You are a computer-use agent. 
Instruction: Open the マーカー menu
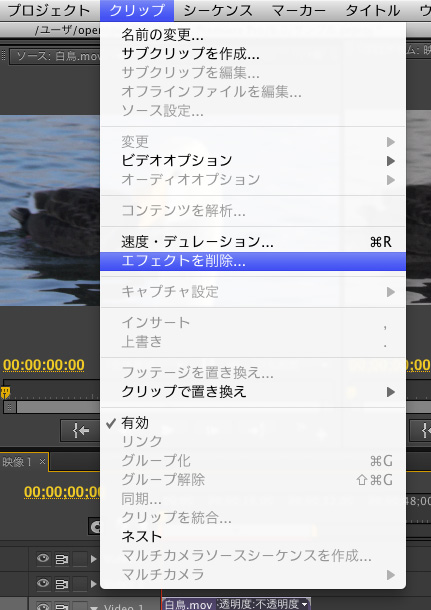click(x=299, y=11)
